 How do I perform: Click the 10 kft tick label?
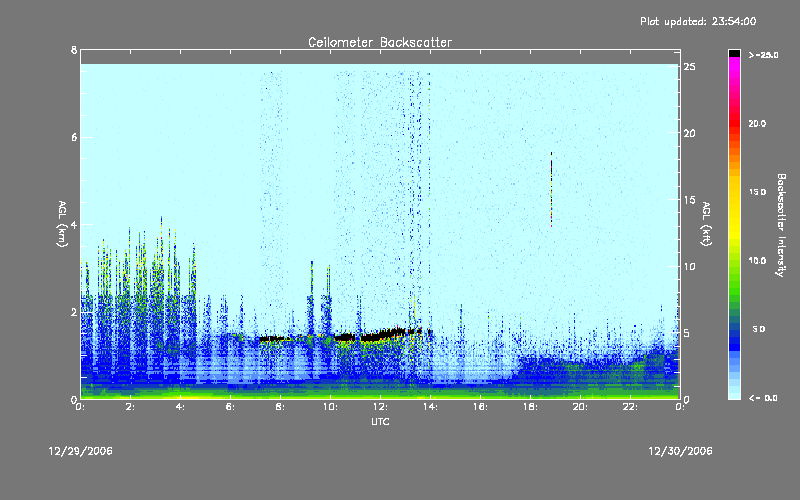(689, 266)
